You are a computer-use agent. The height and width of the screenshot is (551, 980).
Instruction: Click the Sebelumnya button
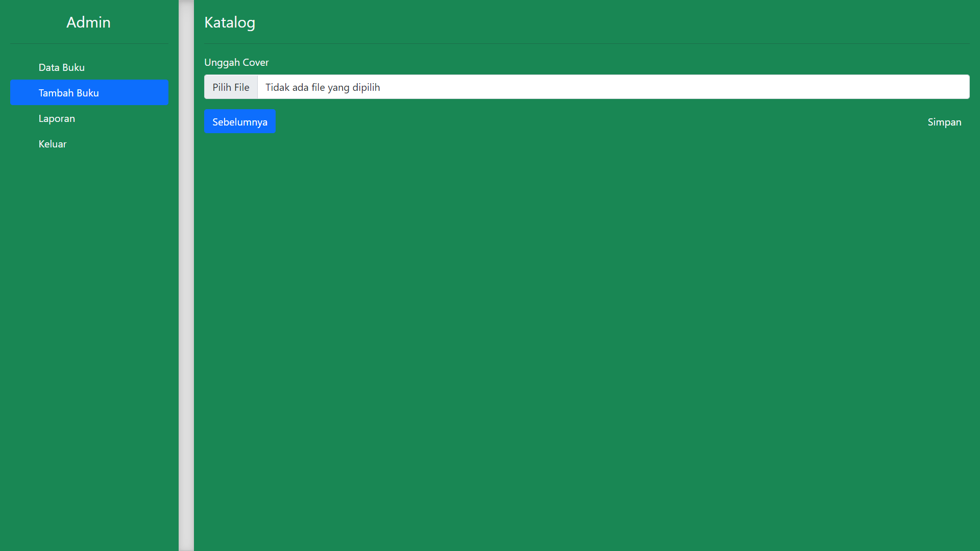[x=240, y=121]
